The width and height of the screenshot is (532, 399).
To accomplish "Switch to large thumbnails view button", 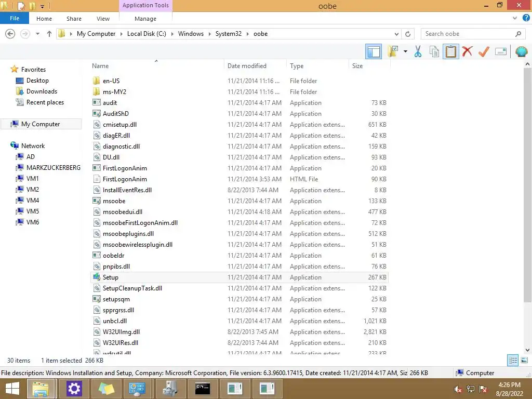I will coord(524,361).
